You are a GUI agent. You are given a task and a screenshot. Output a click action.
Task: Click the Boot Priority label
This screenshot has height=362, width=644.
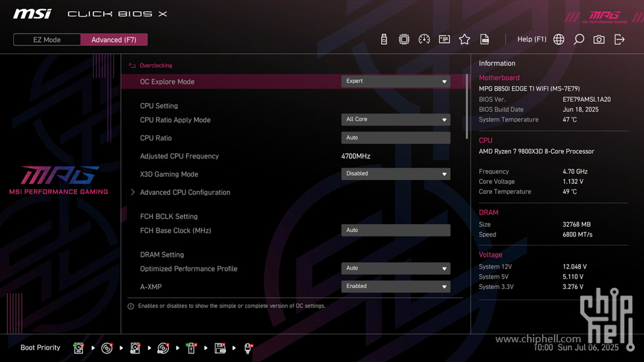pyautogui.click(x=40, y=348)
